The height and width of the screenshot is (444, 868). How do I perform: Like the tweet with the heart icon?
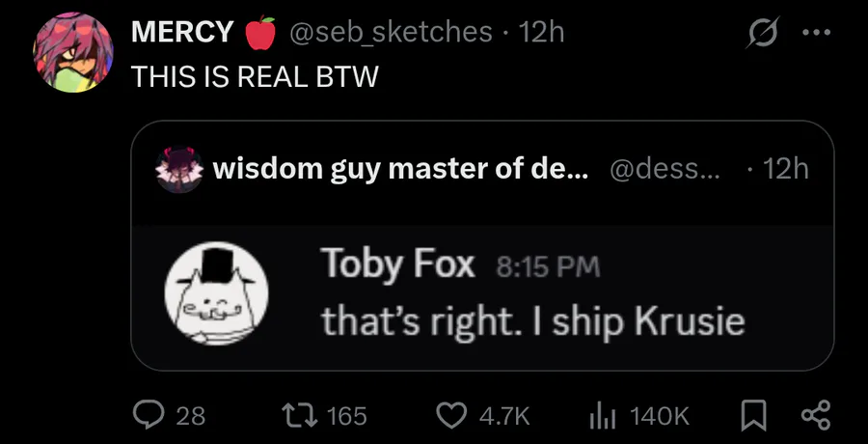pos(451,415)
